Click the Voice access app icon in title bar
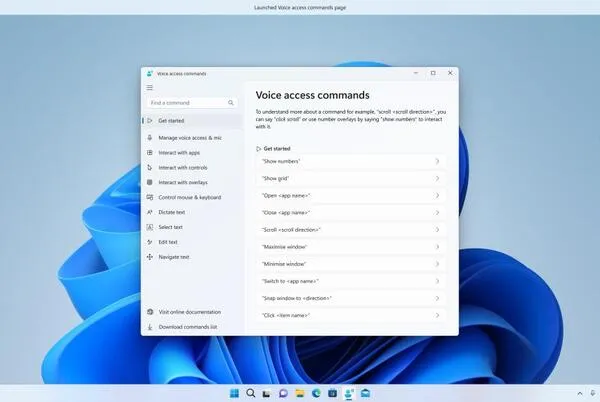600x402 pixels. coord(150,73)
